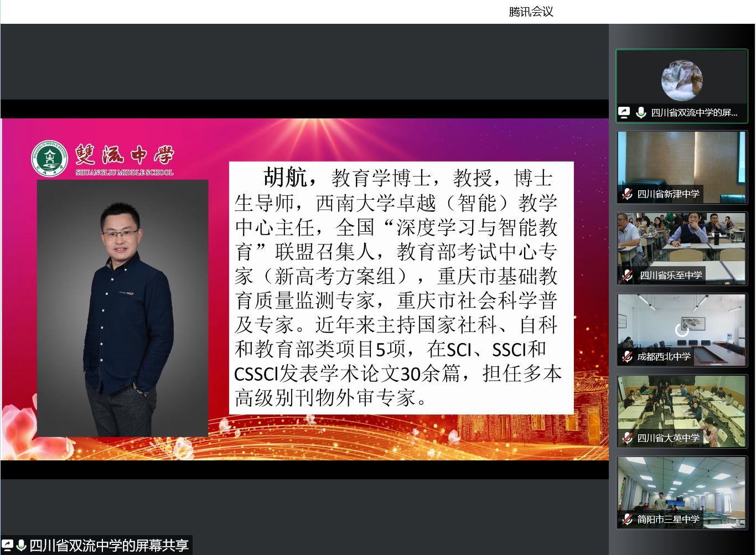Click screen-share icon in bottom-left caption bar

point(8,545)
